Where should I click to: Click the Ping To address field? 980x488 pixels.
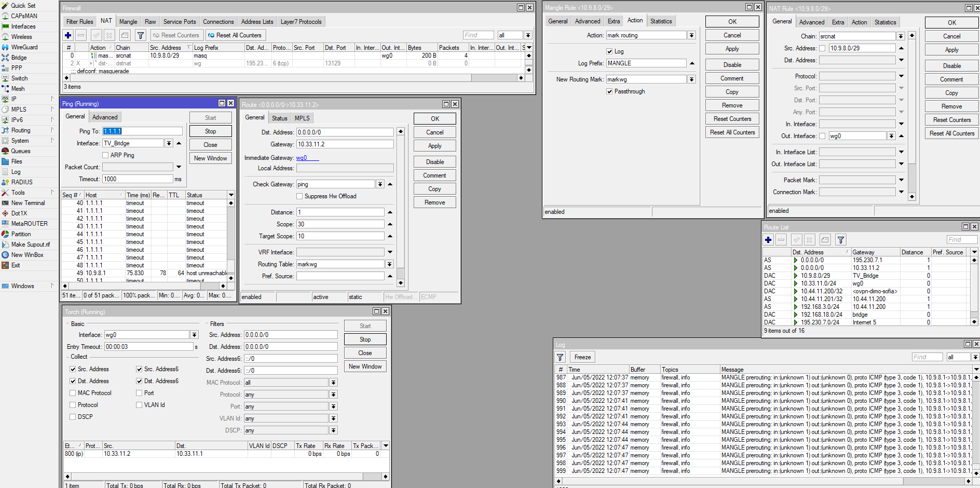142,131
